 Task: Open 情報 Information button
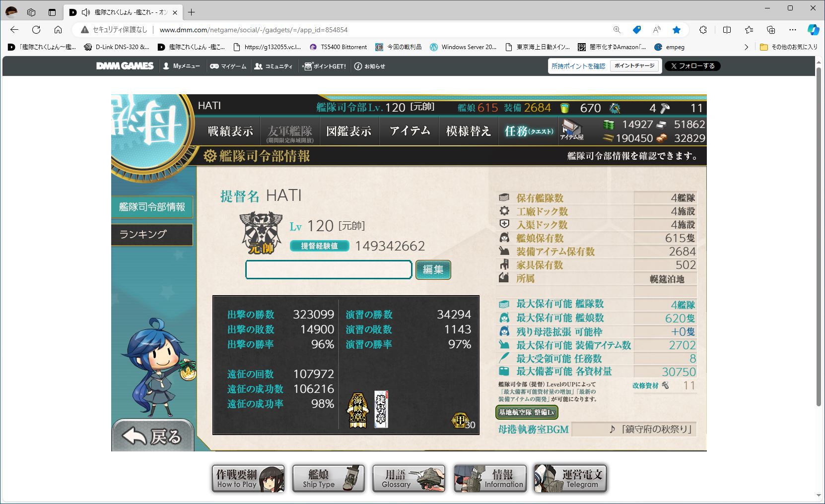point(489,478)
